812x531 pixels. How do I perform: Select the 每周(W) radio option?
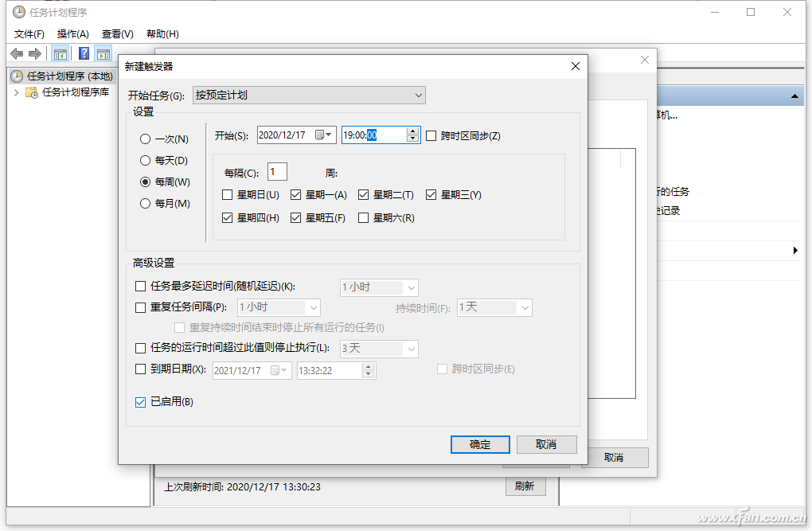[166, 182]
